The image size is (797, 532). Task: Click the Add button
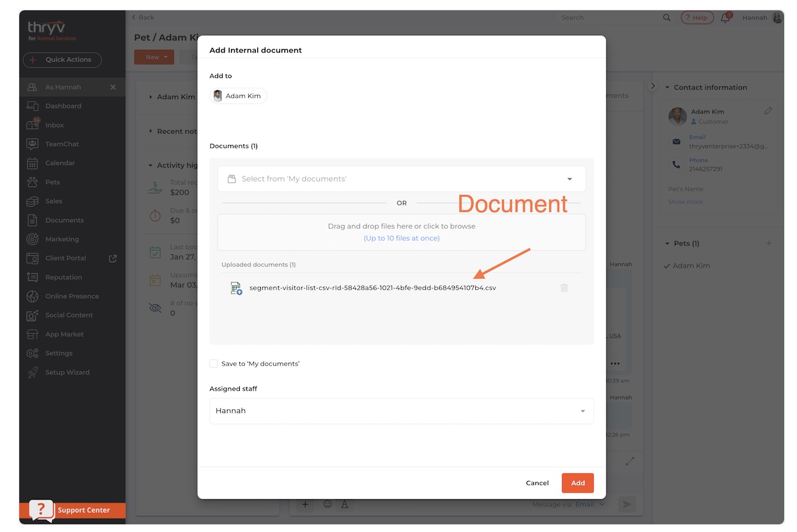(x=577, y=483)
